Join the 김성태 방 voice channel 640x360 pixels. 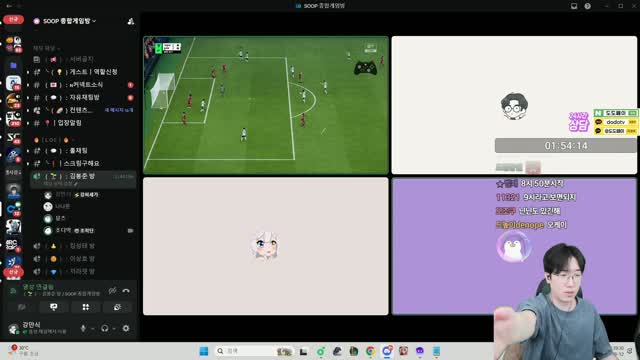pyautogui.click(x=83, y=246)
